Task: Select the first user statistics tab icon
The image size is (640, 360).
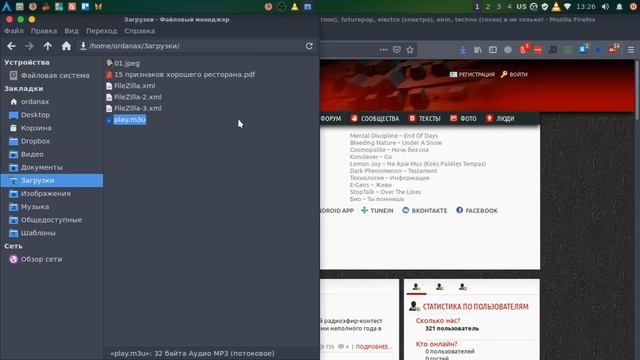Action: pyautogui.click(x=416, y=287)
